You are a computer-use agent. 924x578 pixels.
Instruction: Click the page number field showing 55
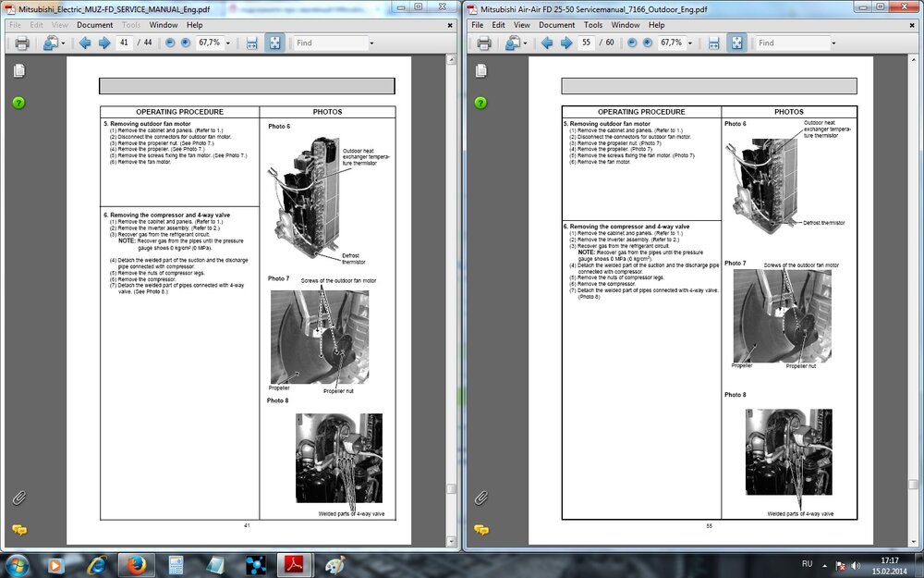(x=586, y=43)
